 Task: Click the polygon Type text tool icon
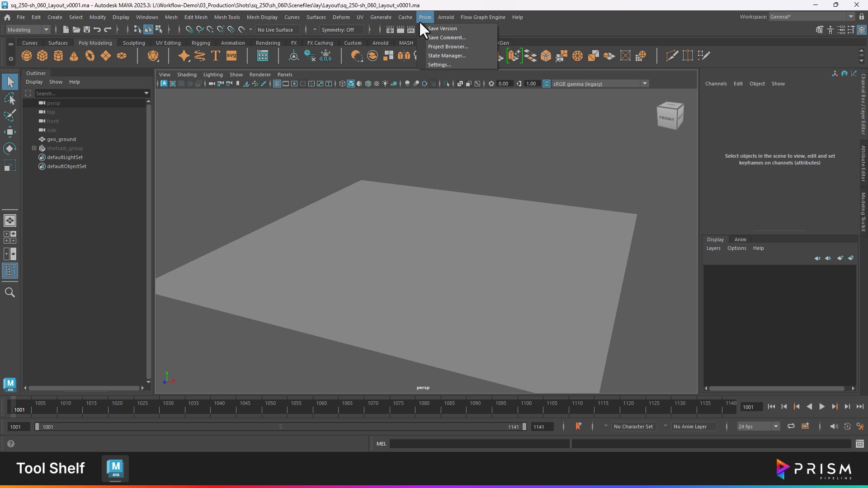tap(216, 56)
